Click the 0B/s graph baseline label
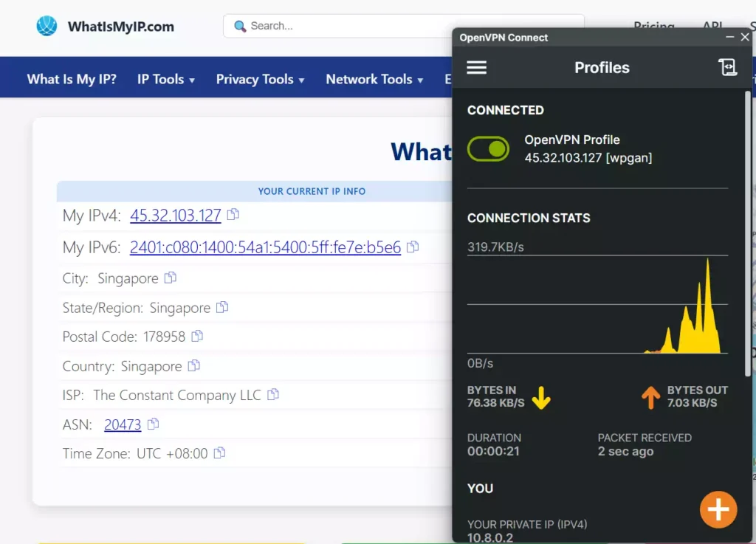This screenshot has width=756, height=544. (480, 363)
